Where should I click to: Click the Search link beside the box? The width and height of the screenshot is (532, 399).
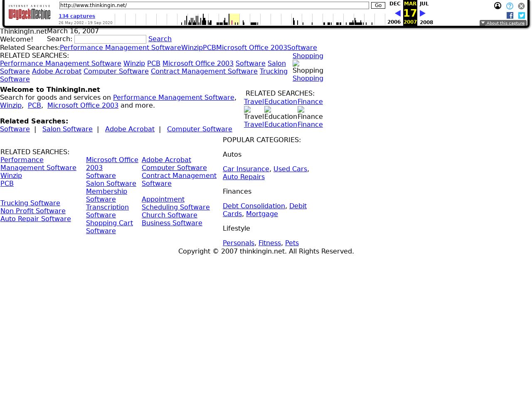point(160,39)
